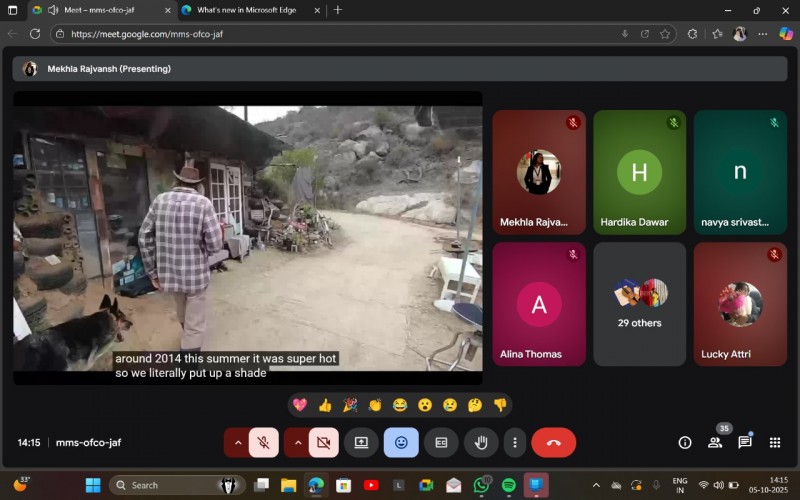Raise your hand in the meeting
This screenshot has width=800, height=500.
click(x=481, y=442)
